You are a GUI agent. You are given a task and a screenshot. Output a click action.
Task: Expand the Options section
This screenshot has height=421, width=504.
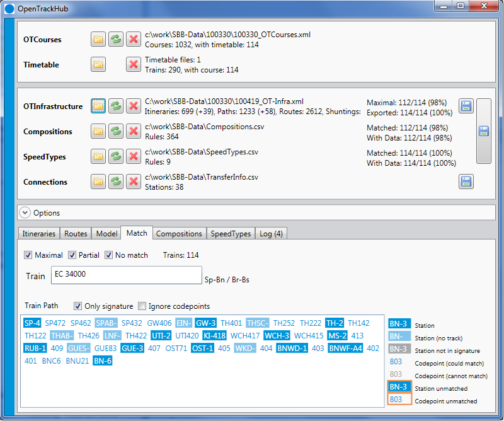pyautogui.click(x=25, y=212)
